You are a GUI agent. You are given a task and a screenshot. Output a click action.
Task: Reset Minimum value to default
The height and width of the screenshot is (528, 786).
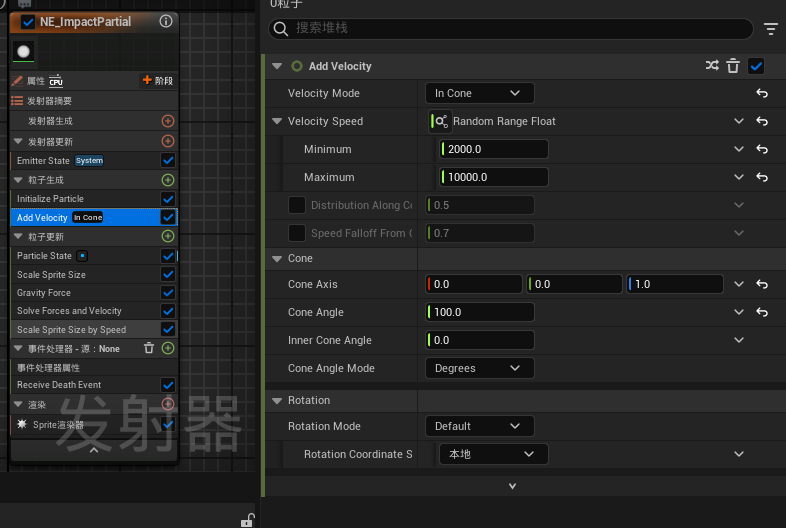pyautogui.click(x=762, y=149)
